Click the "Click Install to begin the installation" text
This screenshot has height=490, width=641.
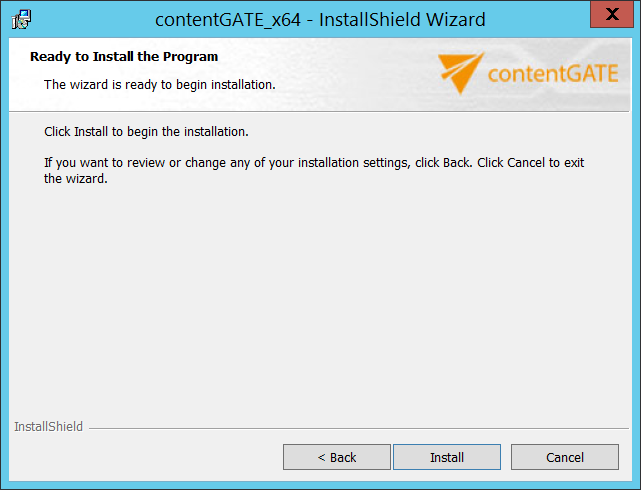point(146,131)
